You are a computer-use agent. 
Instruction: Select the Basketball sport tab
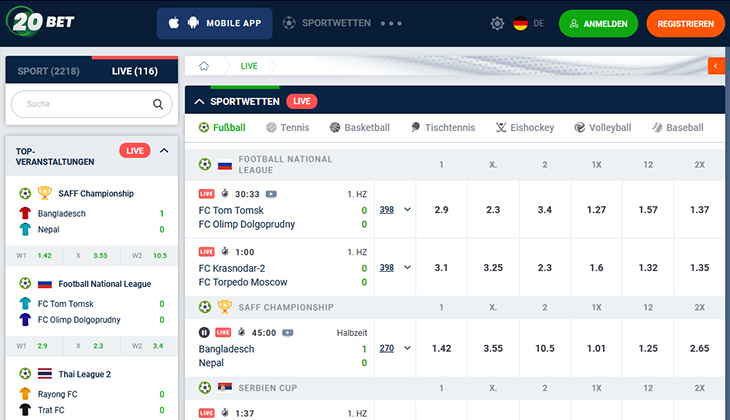359,127
